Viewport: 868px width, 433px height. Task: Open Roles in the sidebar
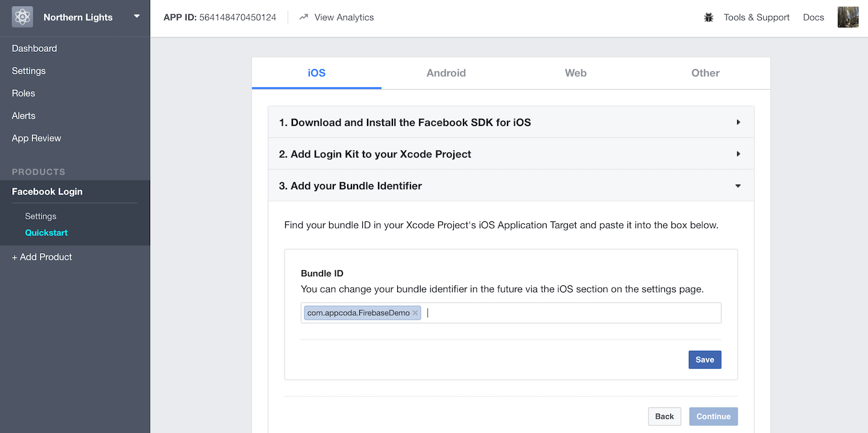coord(24,93)
